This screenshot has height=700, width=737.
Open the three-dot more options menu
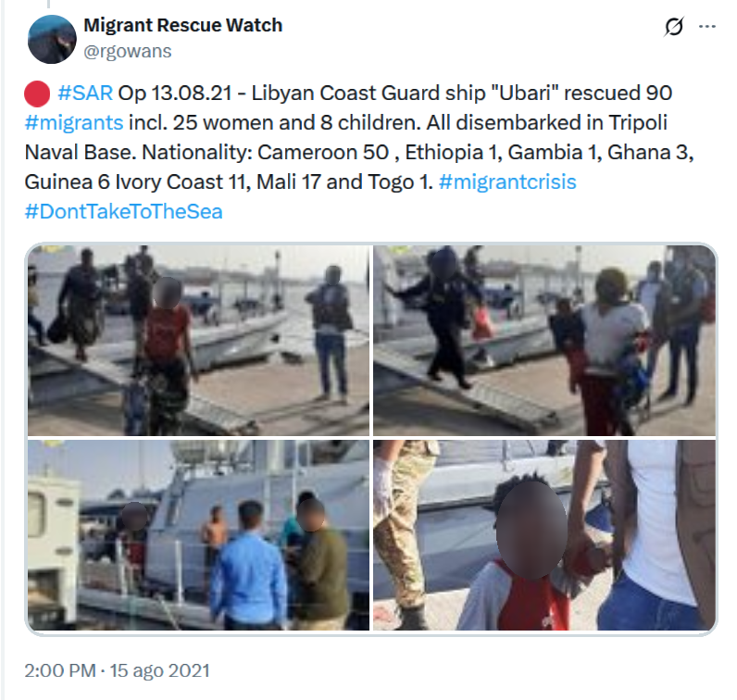point(707,26)
